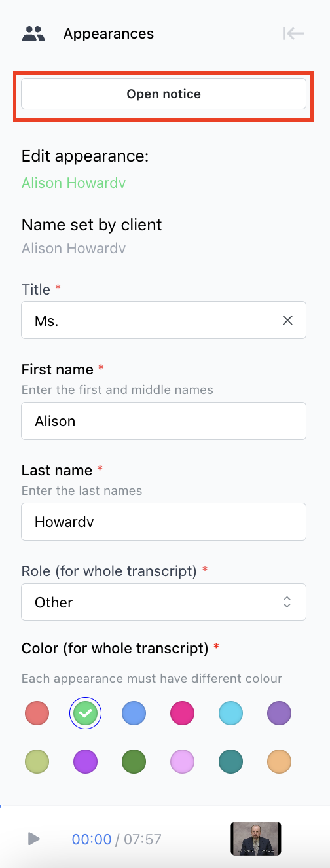
Task: Click the First name input field
Action: click(x=164, y=421)
